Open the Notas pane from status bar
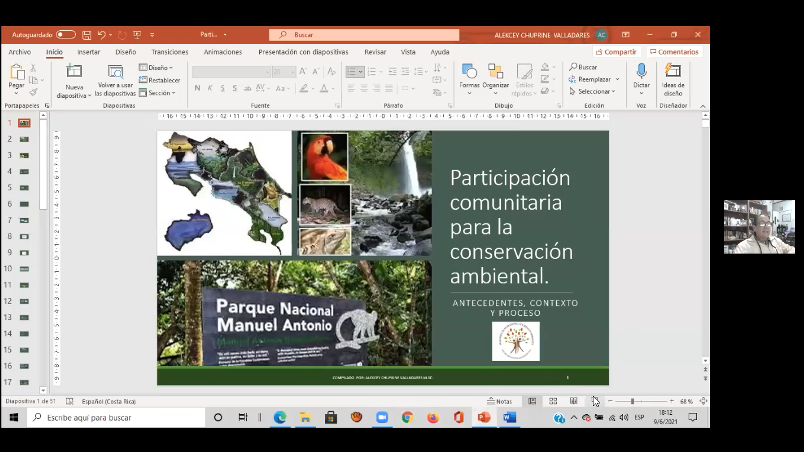804x452 pixels. pyautogui.click(x=499, y=401)
